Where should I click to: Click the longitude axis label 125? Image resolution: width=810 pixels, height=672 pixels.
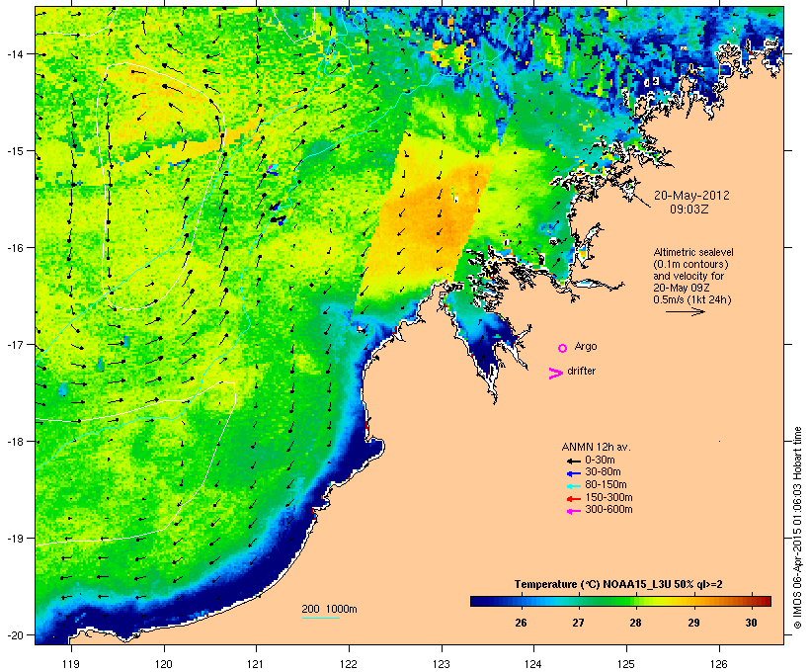(626, 664)
